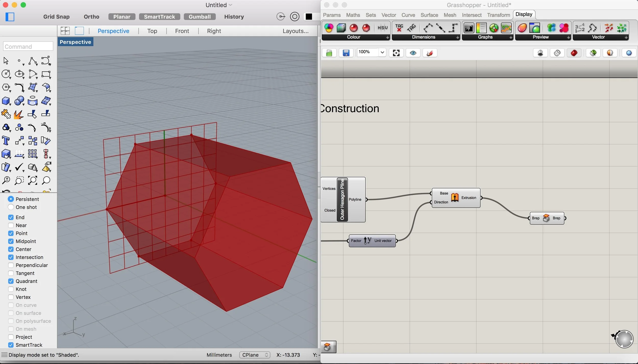The image size is (638, 364).
Task: Select the Explode tool icon
Action: click(x=18, y=114)
